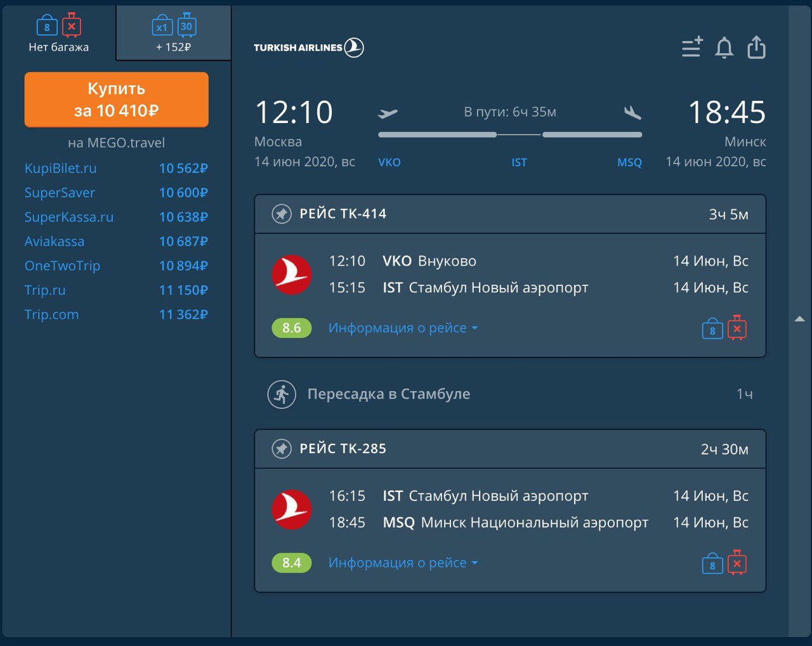Open the Aviakassa offer link

coord(54,242)
